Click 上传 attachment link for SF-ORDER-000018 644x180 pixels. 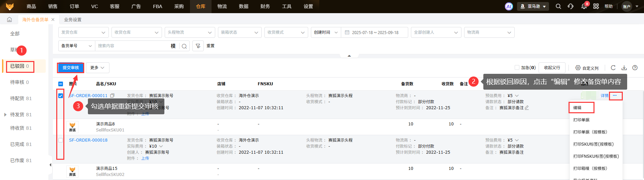coord(145,158)
